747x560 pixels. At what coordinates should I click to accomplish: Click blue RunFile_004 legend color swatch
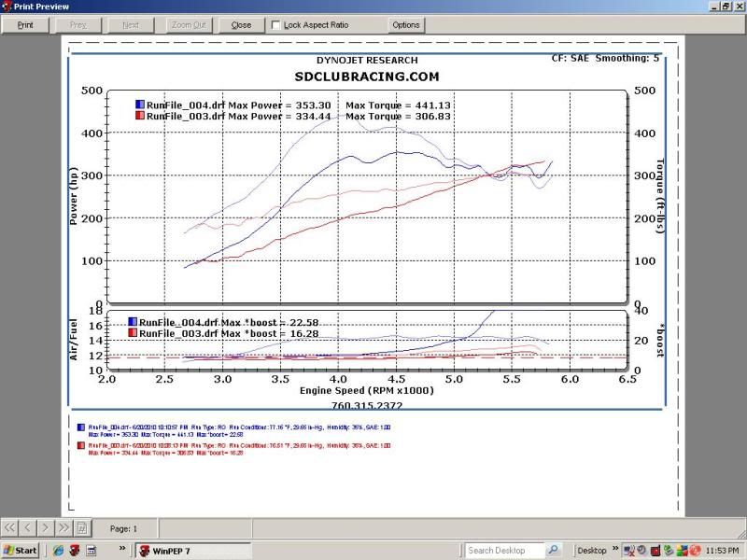point(140,105)
